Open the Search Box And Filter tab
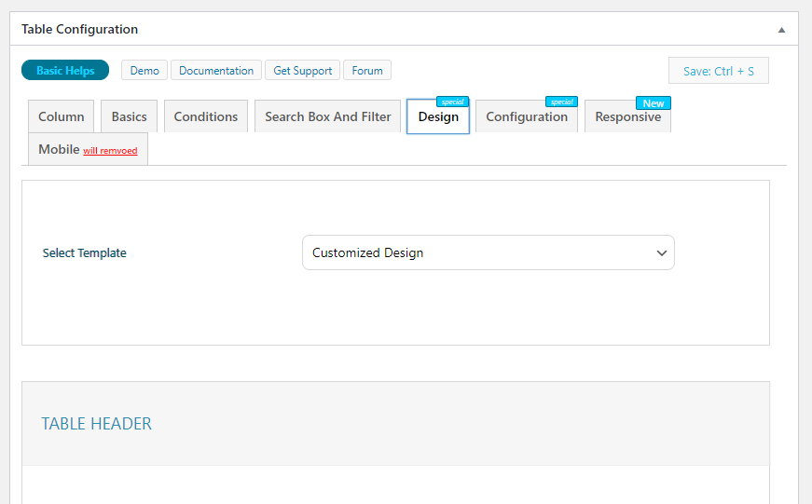The height and width of the screenshot is (504, 812). pyautogui.click(x=328, y=116)
